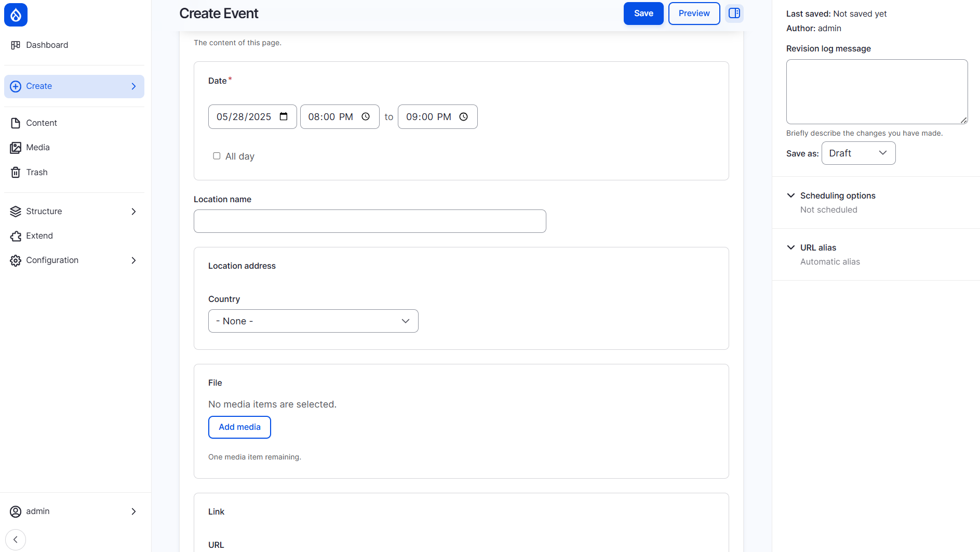Open the date picker calendar icon
Image resolution: width=980 pixels, height=552 pixels.
click(x=284, y=116)
